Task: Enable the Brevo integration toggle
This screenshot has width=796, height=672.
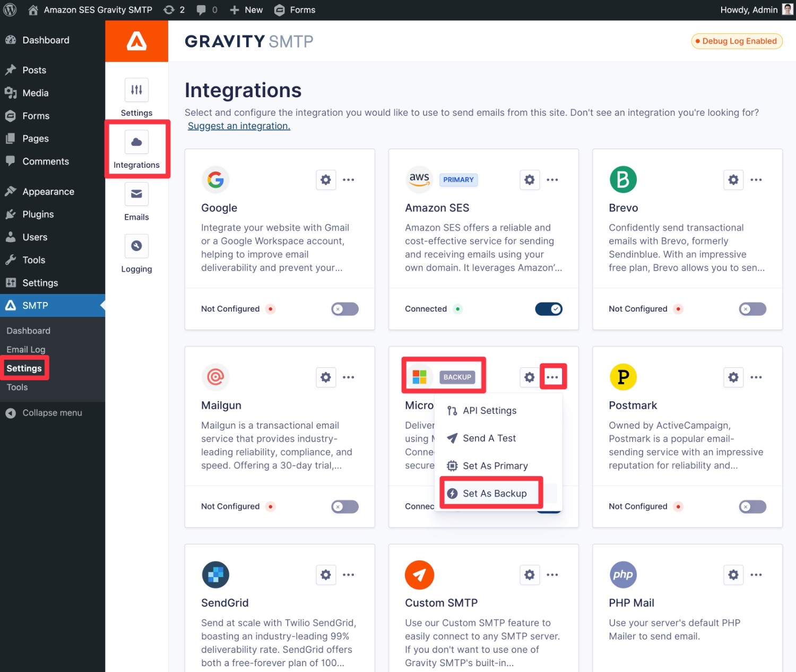Action: point(752,309)
